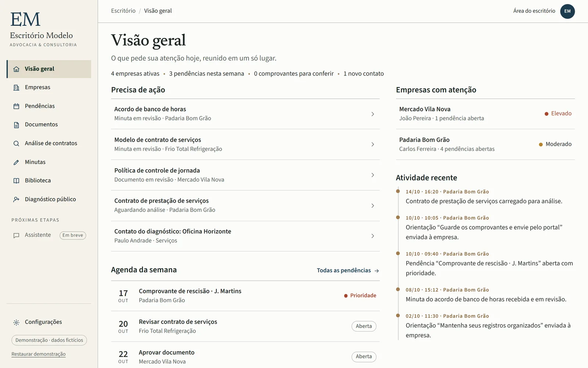Open the Minutas section
The image size is (588, 368).
(x=49, y=162)
